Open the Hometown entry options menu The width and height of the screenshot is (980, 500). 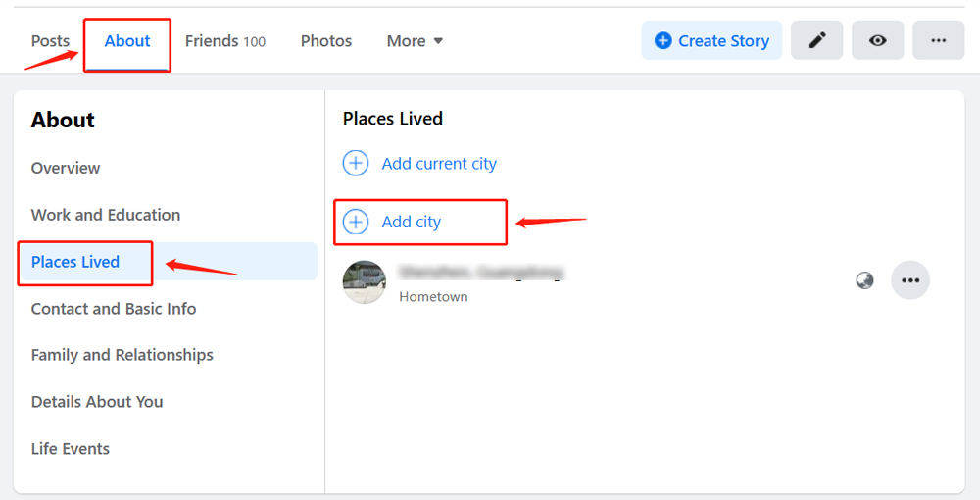pyautogui.click(x=910, y=280)
